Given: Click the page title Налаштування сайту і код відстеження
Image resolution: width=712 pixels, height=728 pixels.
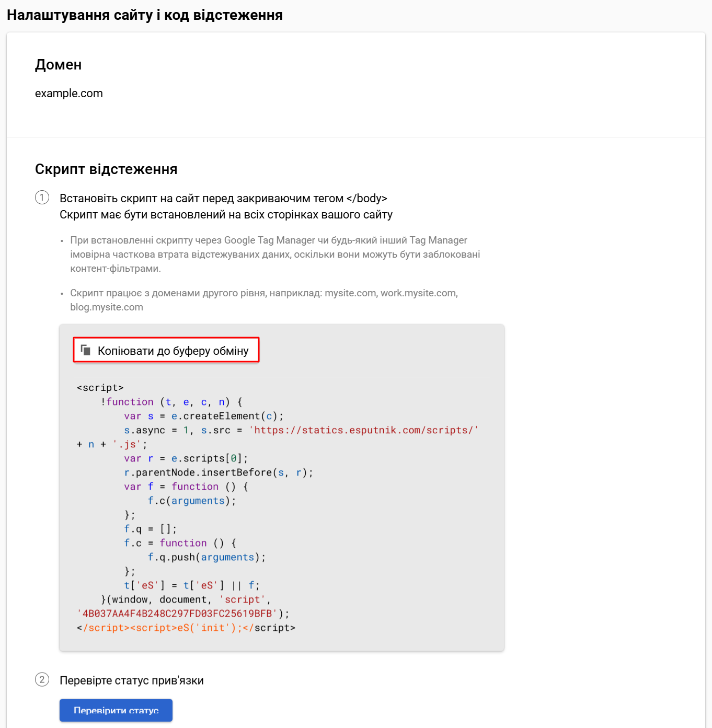Looking at the screenshot, I should click(x=145, y=15).
